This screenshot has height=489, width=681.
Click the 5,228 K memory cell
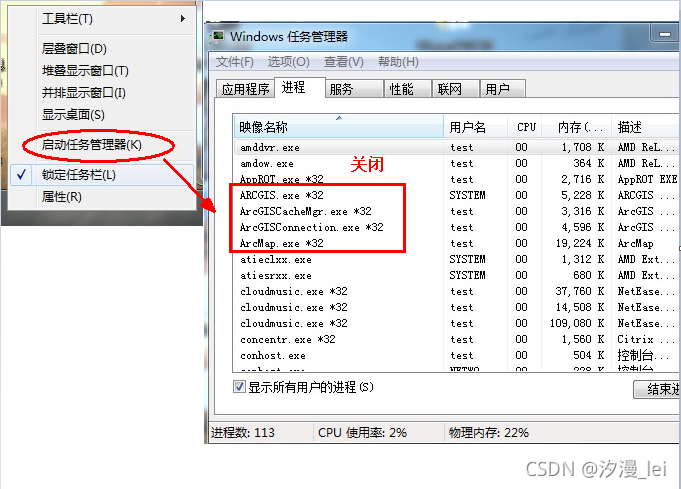point(582,195)
